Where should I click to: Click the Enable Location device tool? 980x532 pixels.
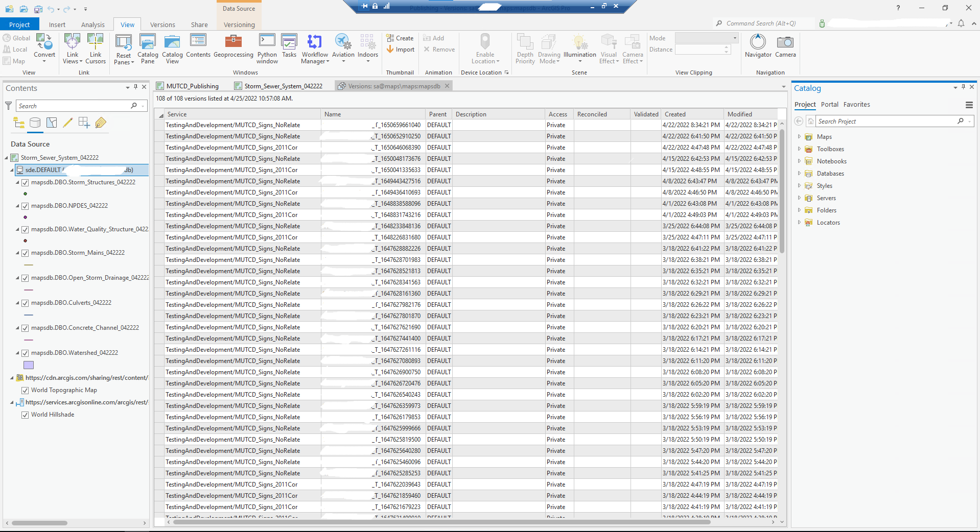point(484,49)
